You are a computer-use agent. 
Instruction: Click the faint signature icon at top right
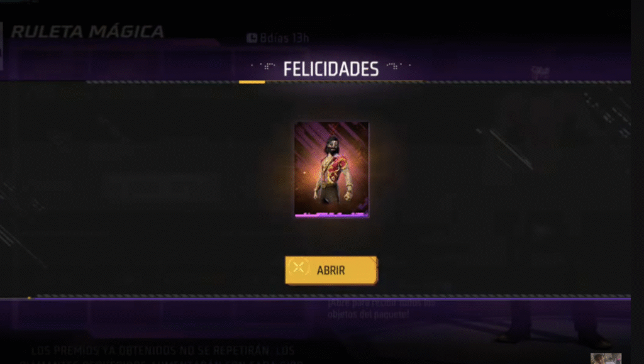[540, 73]
